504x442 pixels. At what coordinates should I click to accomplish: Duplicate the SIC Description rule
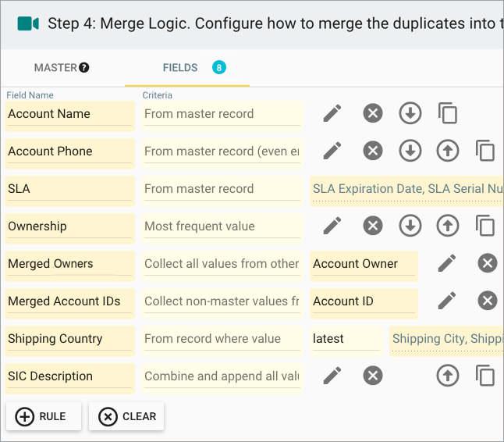point(485,376)
